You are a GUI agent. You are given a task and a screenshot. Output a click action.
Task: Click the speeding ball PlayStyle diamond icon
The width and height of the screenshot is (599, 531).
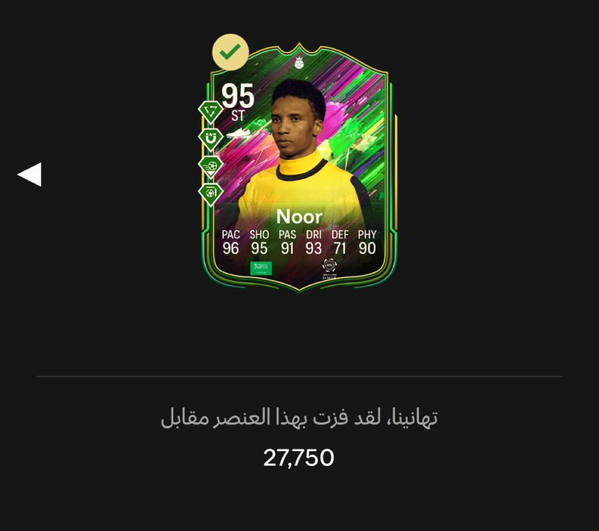coord(210,167)
